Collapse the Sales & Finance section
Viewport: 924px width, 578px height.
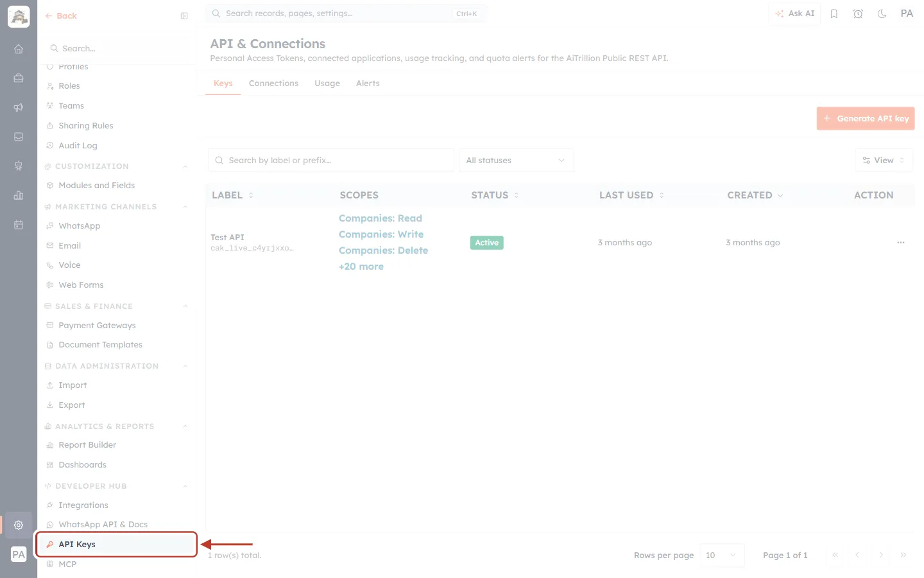click(185, 306)
